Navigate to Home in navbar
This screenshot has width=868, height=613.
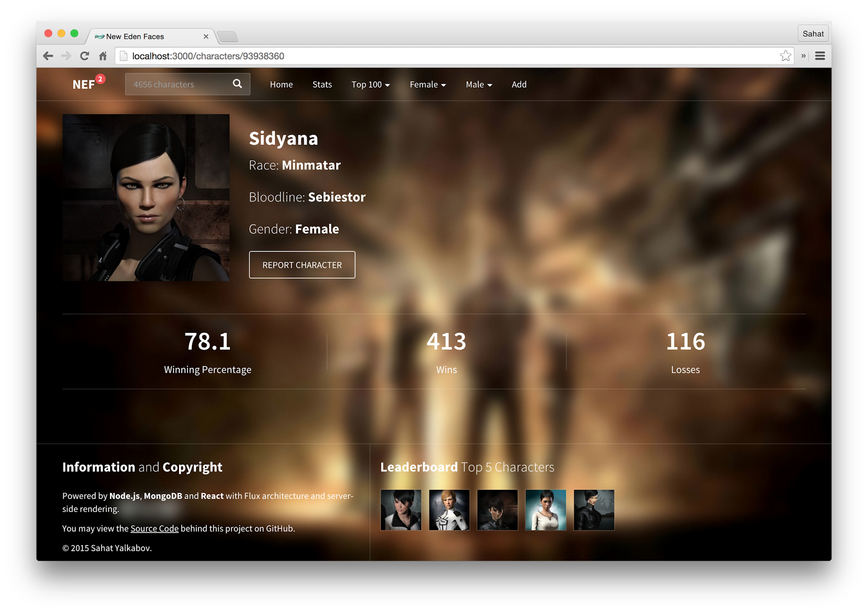click(281, 84)
